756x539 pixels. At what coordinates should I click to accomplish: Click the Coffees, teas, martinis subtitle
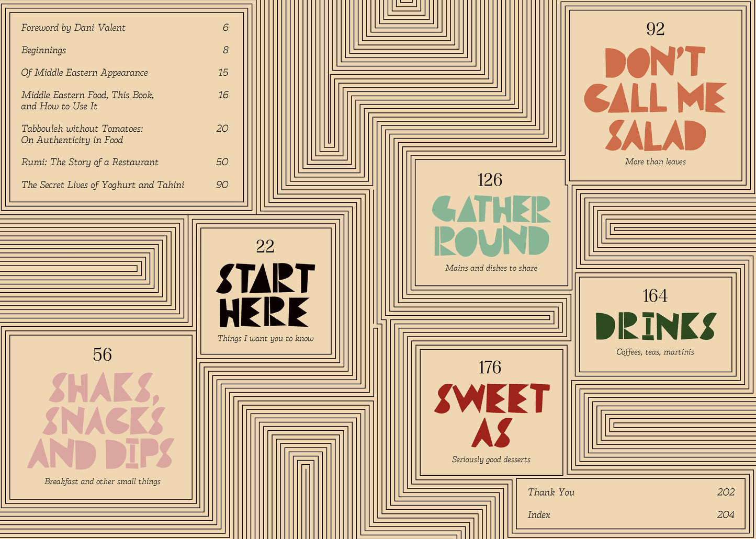tap(655, 352)
